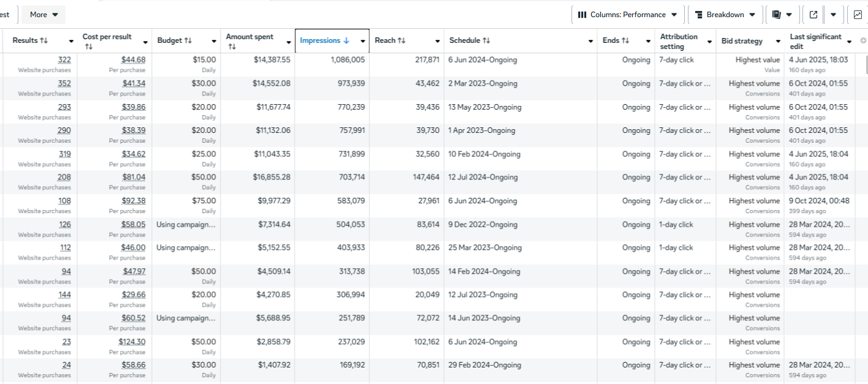Open the Attribution setting column menu arrow
This screenshot has height=384, width=868.
[x=709, y=42]
